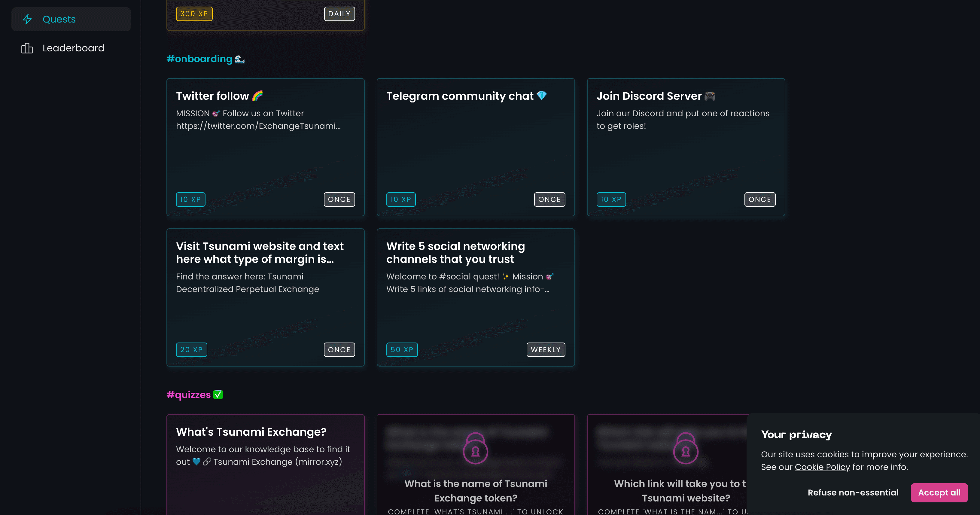
Task: Click the lock icon on Tsunami website link quiz
Action: pyautogui.click(x=686, y=448)
